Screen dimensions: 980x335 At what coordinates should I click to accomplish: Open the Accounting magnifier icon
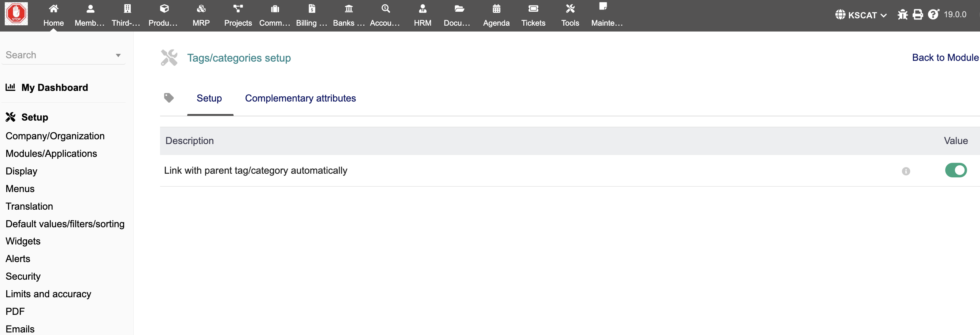click(x=386, y=8)
